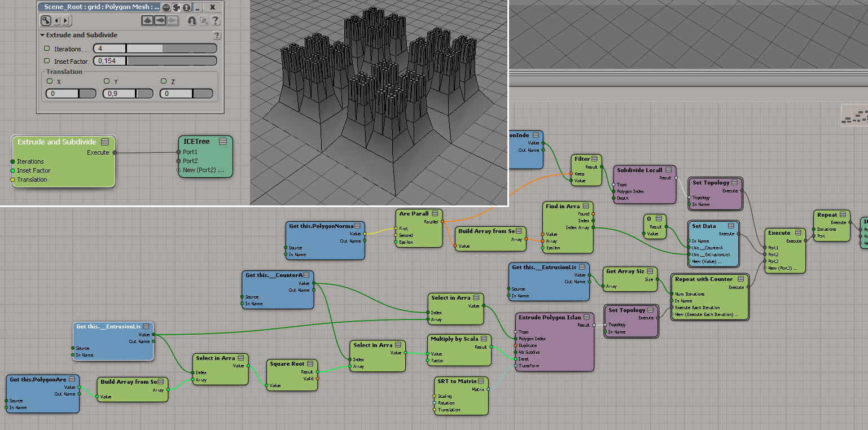Click the Repeat with Counter node title
The width and height of the screenshot is (868, 430).
pos(703,279)
